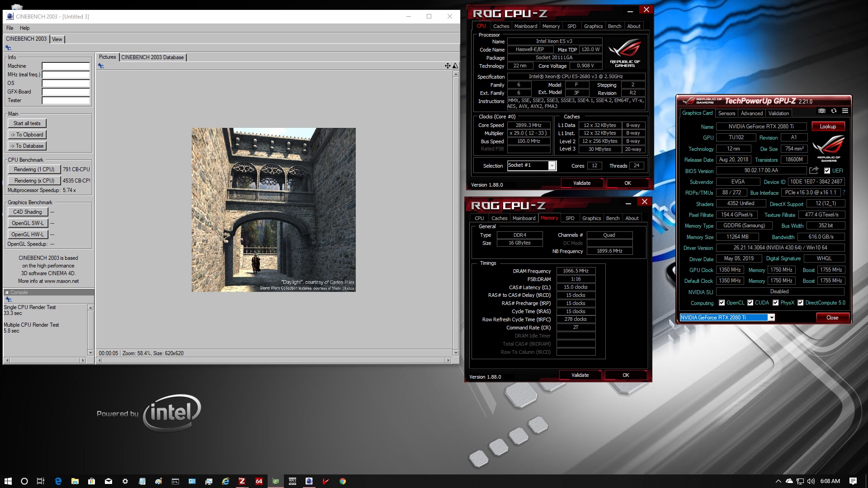Screen dimensions: 868x488
Task: Click the rendered Daylight image thumbnail
Action: pos(274,210)
